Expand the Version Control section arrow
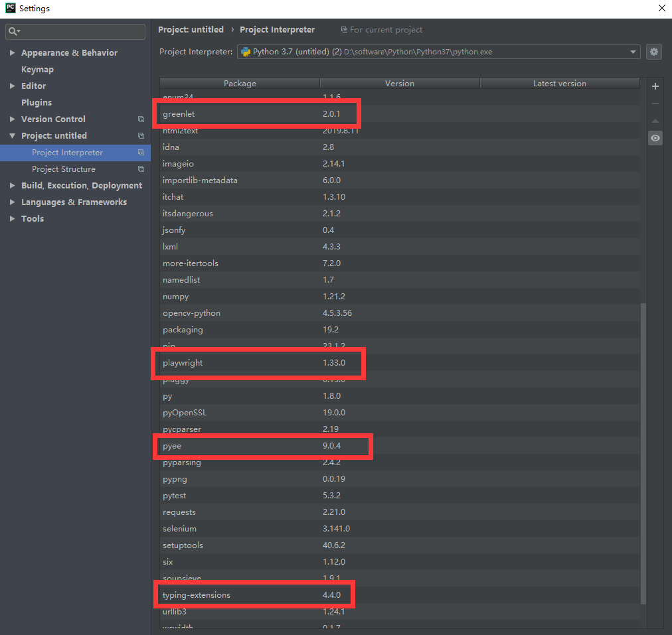672x635 pixels. pos(12,119)
